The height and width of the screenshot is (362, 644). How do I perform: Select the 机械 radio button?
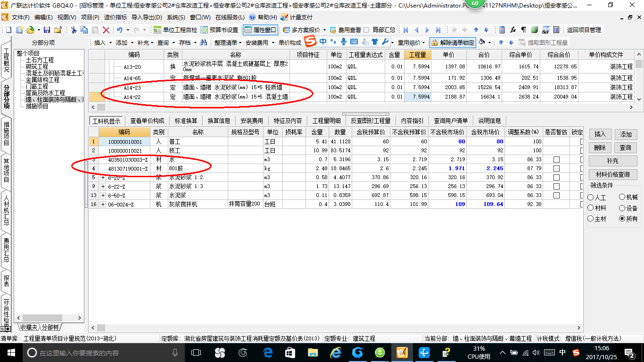[x=622, y=197]
